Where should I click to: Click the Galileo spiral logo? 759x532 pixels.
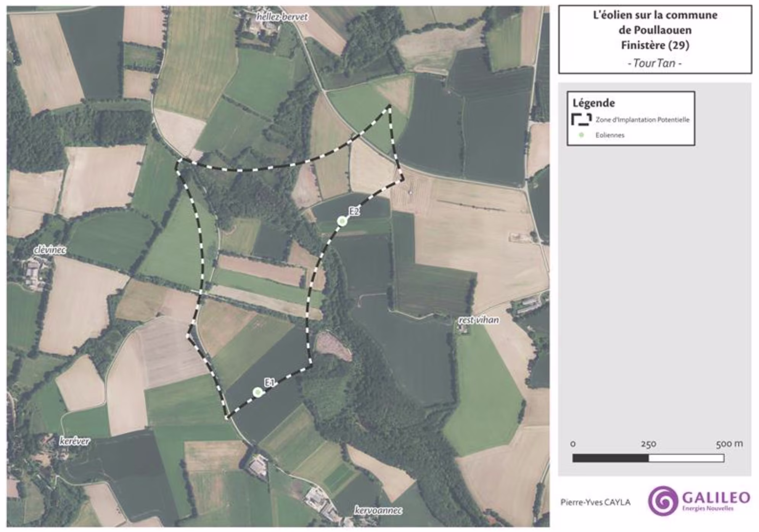(663, 500)
